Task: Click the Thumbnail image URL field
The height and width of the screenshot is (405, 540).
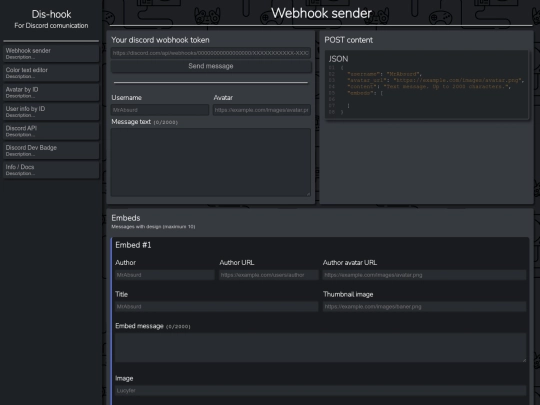Action: click(424, 307)
